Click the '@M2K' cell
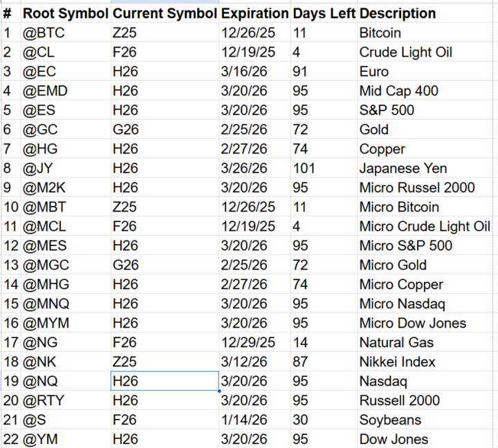The width and height of the screenshot is (498, 448). pos(66,187)
